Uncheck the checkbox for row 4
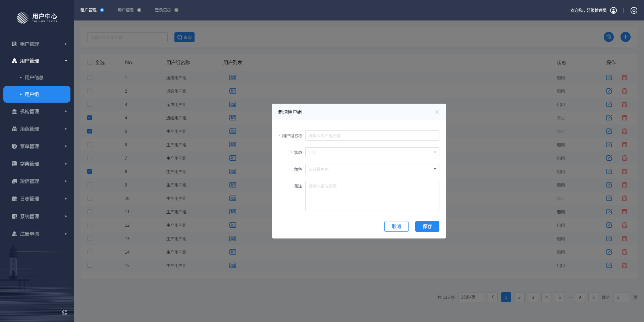This screenshot has width=644, height=322. tap(90, 118)
